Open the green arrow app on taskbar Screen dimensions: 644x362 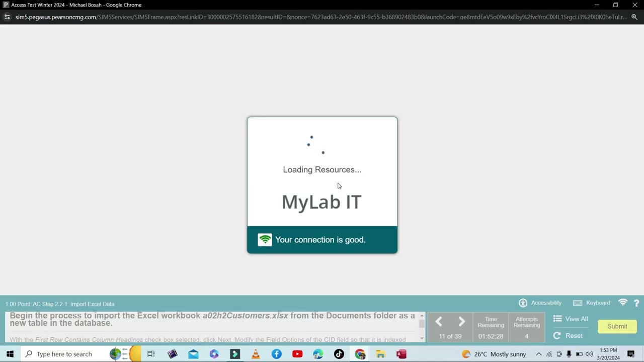click(235, 354)
